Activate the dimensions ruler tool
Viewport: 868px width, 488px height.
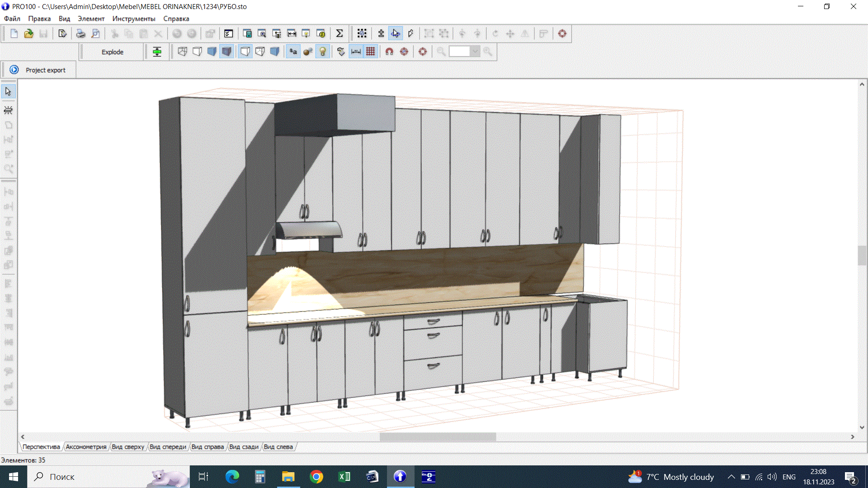click(x=355, y=51)
